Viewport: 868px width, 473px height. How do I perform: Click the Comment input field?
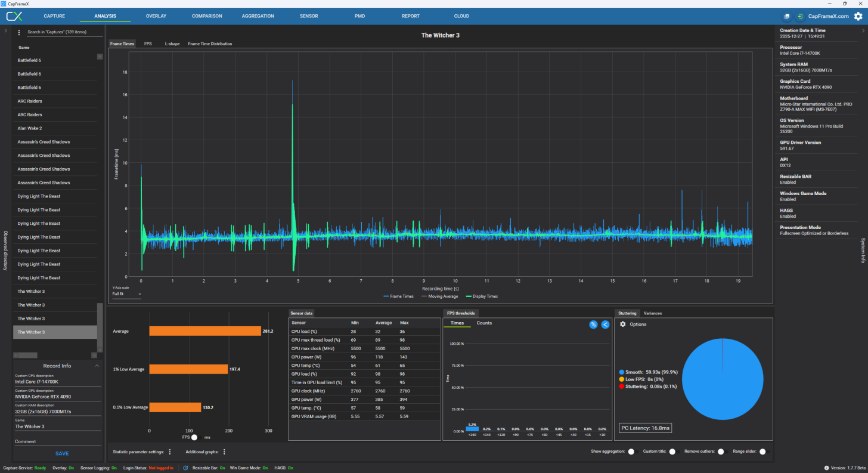pos(58,442)
